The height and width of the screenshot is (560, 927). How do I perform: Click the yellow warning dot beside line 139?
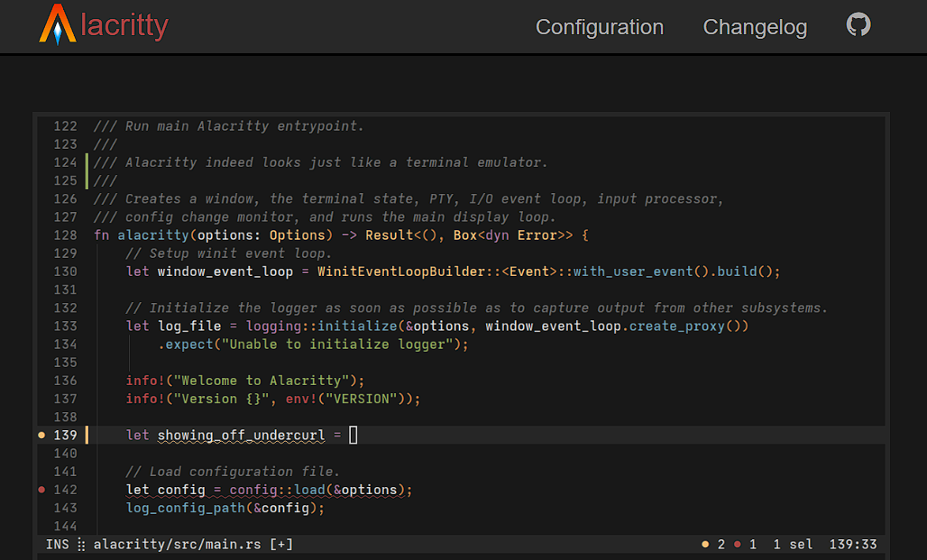41,436
